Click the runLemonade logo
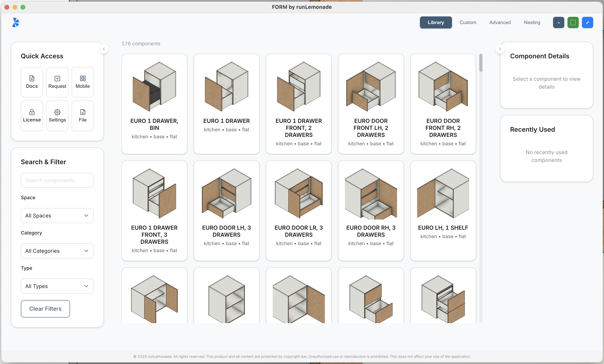 pos(15,22)
